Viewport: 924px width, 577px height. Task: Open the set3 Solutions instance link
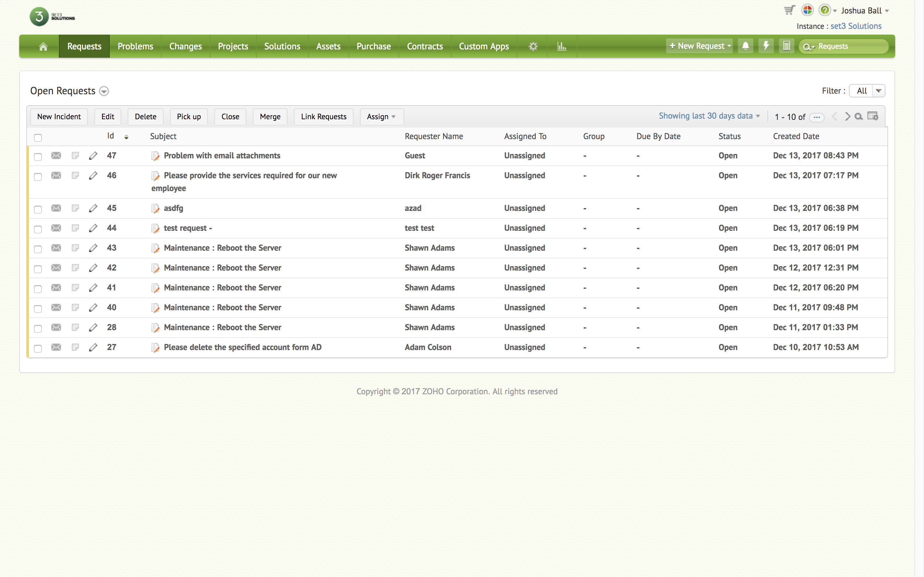coord(856,26)
